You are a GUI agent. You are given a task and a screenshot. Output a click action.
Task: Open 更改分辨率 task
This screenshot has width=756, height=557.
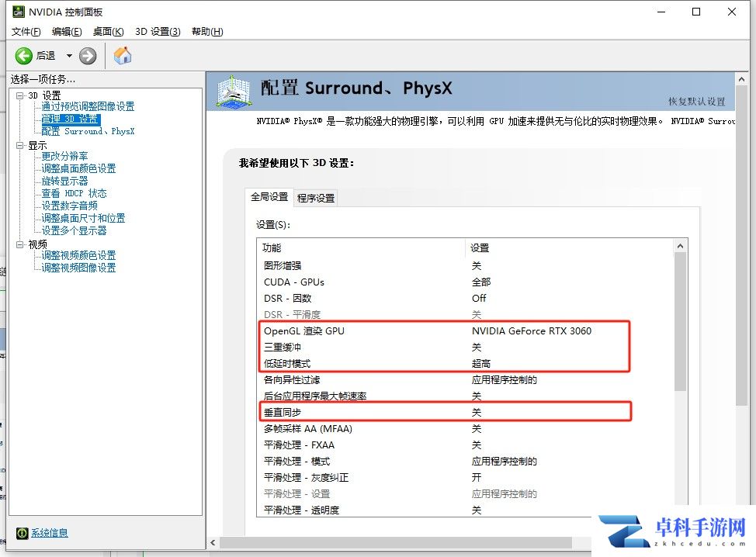(x=64, y=156)
